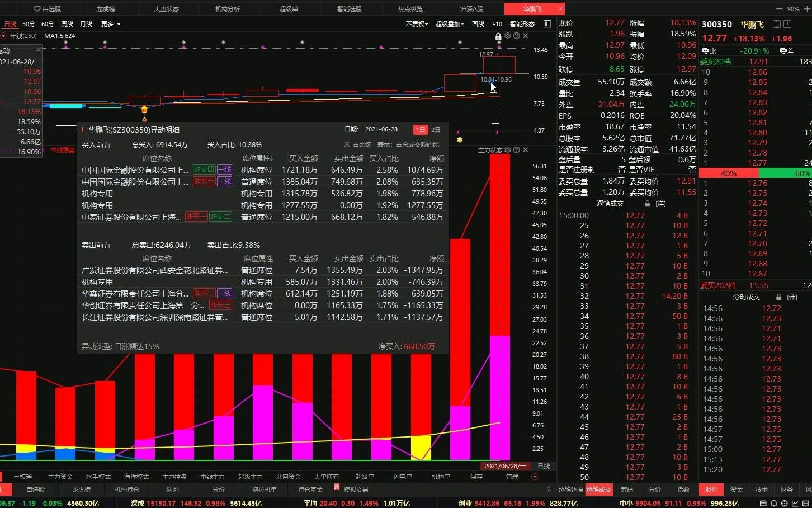Click the 昨买五 tag on second CICC row

coord(204,181)
